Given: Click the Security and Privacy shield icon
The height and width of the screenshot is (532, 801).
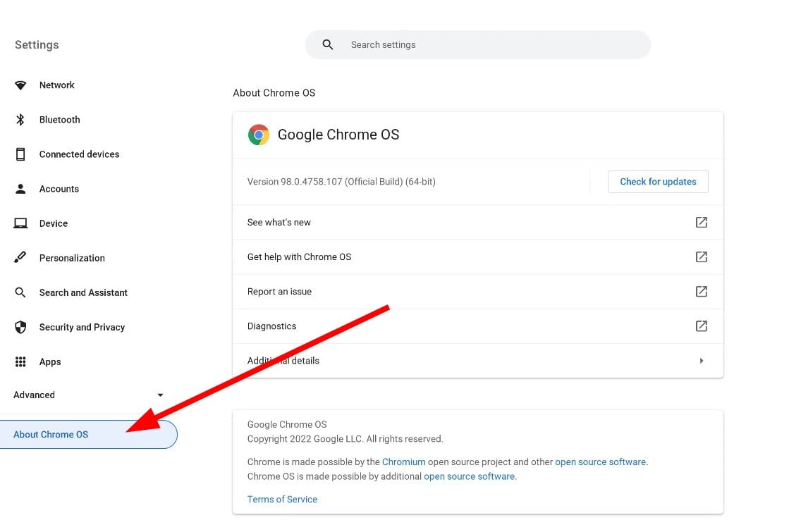Looking at the screenshot, I should 20,327.
